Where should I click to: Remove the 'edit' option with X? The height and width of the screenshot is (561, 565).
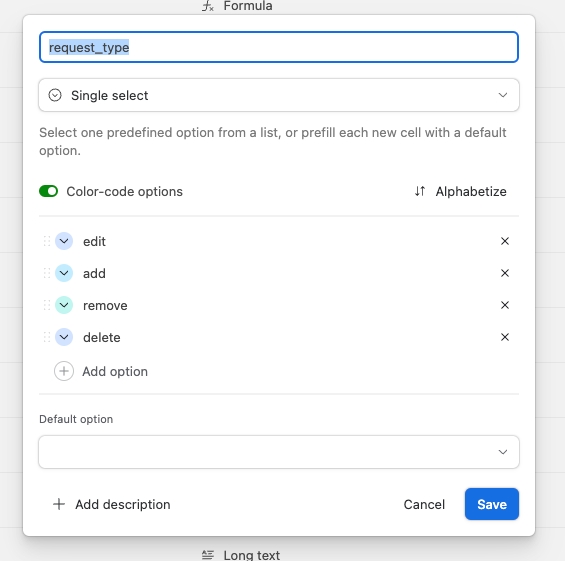[504, 241]
